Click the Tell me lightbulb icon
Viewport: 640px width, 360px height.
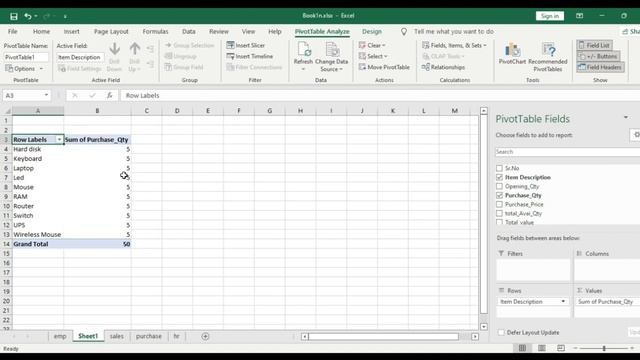click(x=404, y=31)
